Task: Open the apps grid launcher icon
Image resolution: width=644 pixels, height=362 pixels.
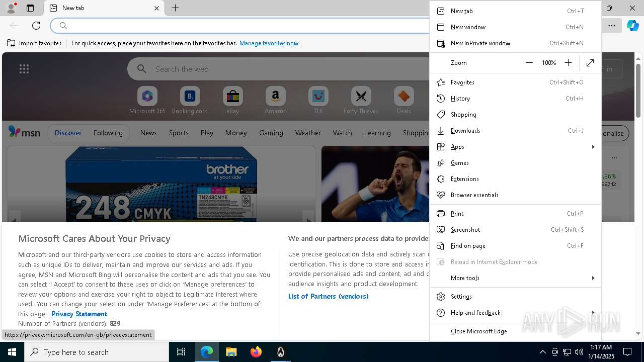Action: (24, 69)
